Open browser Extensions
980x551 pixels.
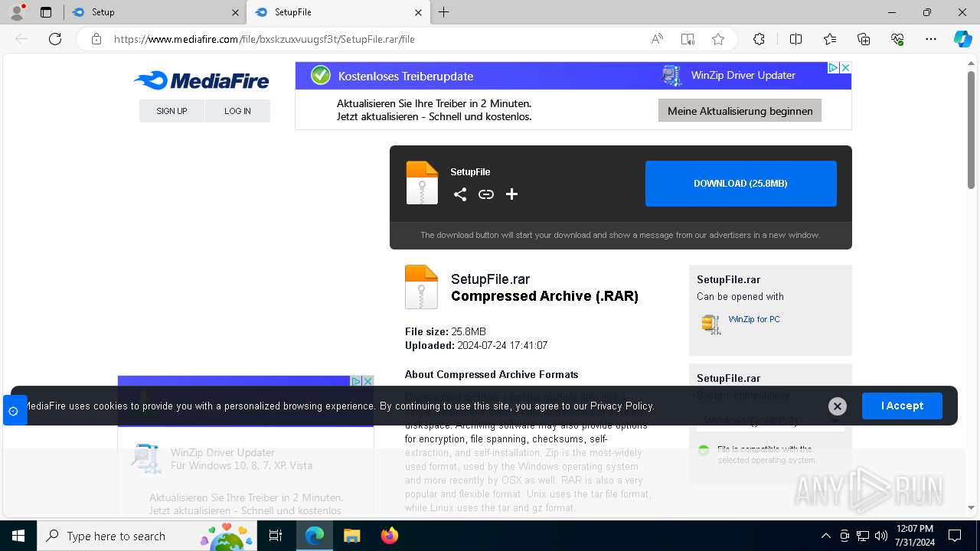click(x=759, y=39)
